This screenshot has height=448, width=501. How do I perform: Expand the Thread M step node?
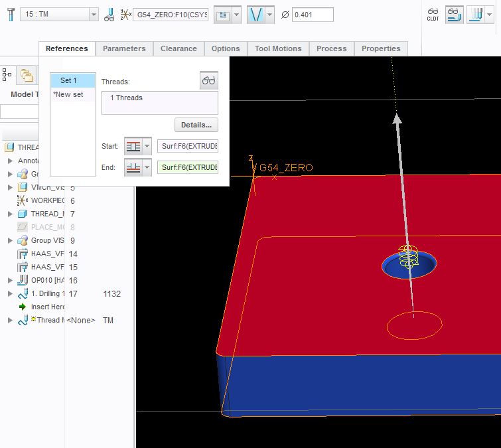click(10, 320)
